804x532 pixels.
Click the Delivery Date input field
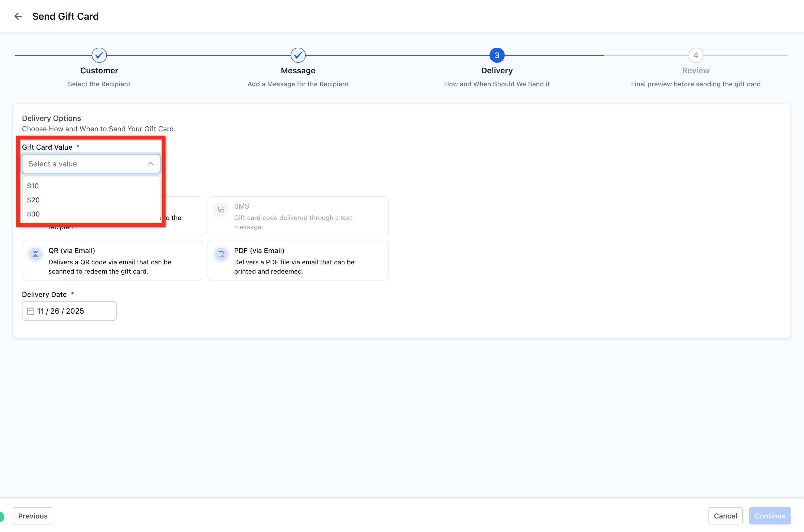[69, 311]
